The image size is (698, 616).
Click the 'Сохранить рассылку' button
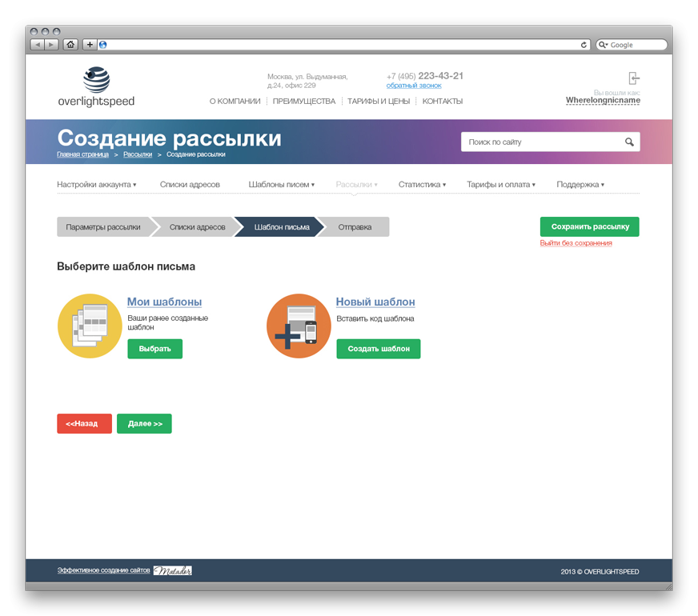[x=590, y=227]
